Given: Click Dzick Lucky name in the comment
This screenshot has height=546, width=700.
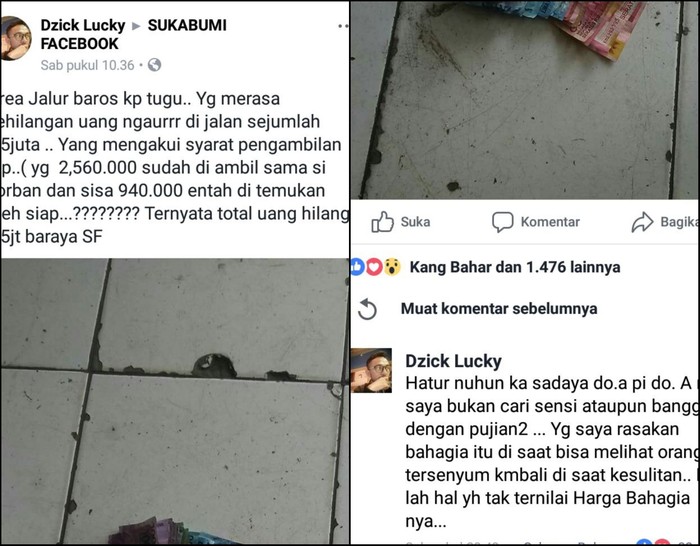Looking at the screenshot, I should tap(453, 361).
